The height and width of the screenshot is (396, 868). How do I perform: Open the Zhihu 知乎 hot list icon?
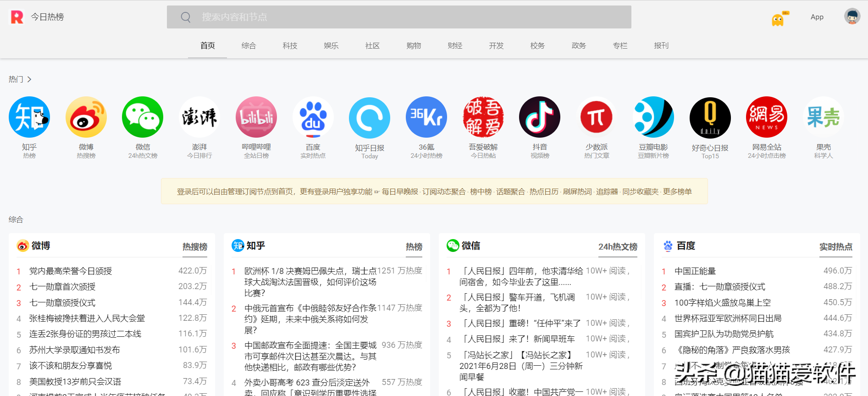coord(29,117)
